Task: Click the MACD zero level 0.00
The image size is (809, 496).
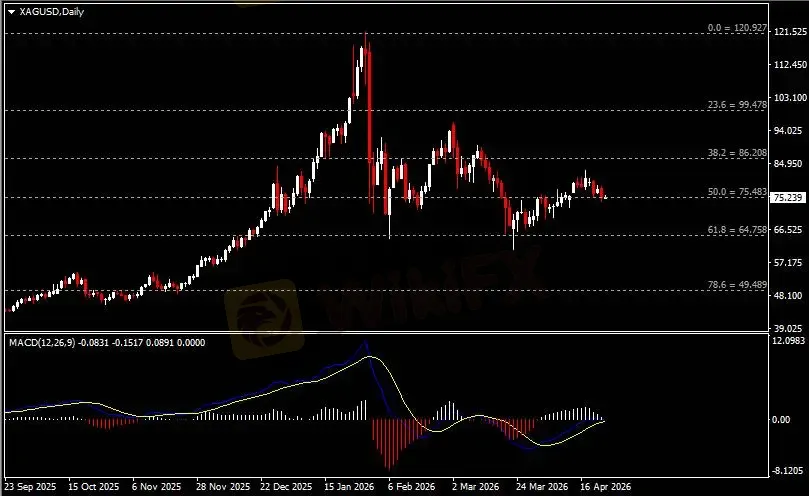Action: coord(782,420)
